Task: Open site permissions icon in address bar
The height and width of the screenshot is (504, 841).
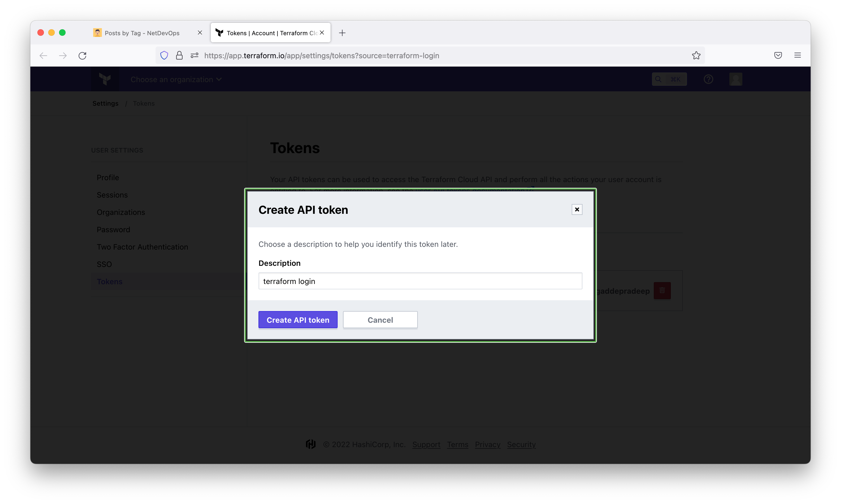Action: tap(195, 55)
